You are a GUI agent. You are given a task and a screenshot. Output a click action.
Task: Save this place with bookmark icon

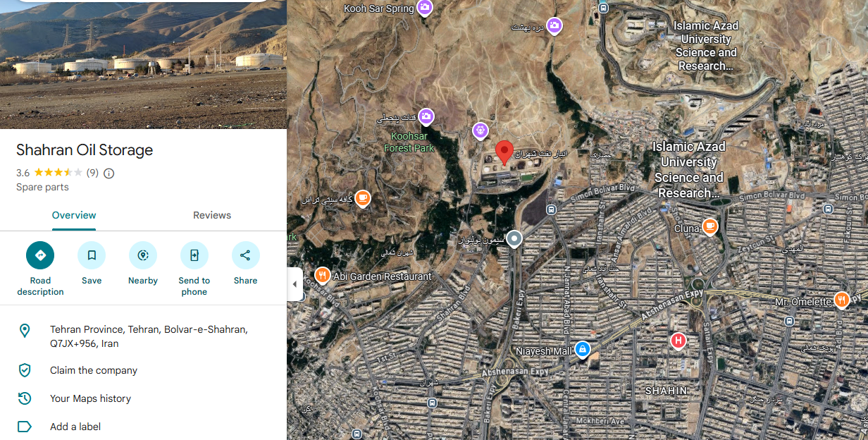tap(92, 255)
